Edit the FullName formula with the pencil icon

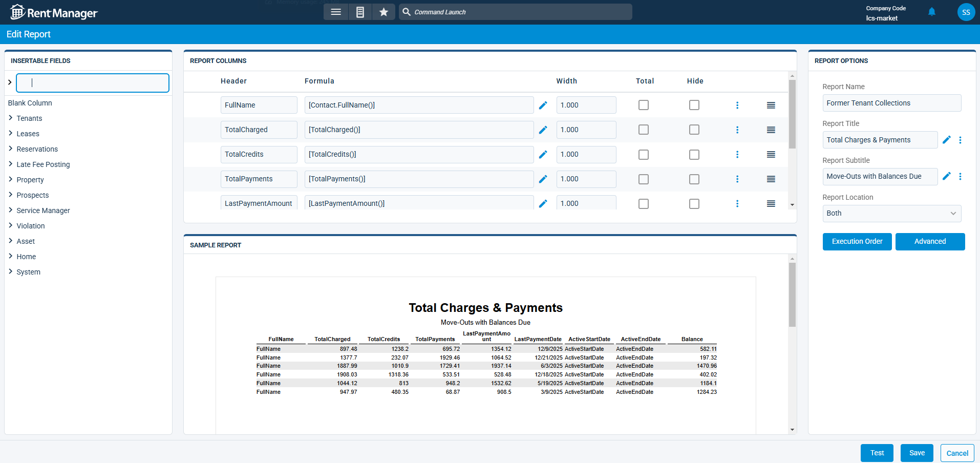tap(543, 105)
